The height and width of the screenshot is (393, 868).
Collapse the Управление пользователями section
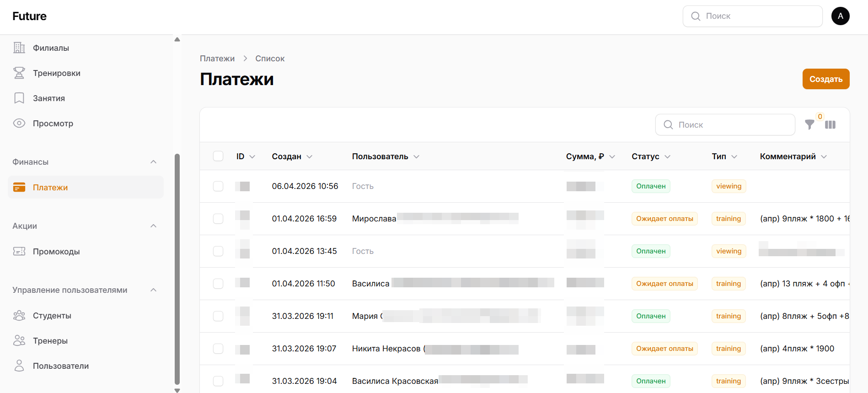point(154,290)
